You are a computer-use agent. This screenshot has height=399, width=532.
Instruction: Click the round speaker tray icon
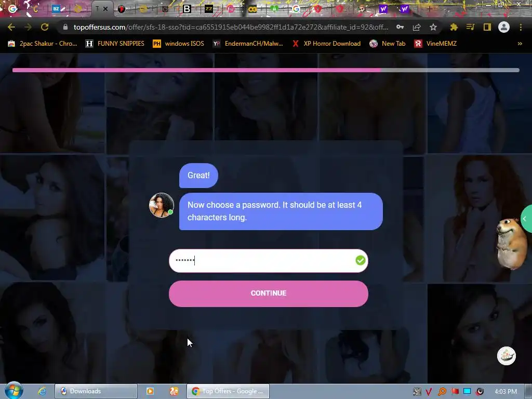480,392
